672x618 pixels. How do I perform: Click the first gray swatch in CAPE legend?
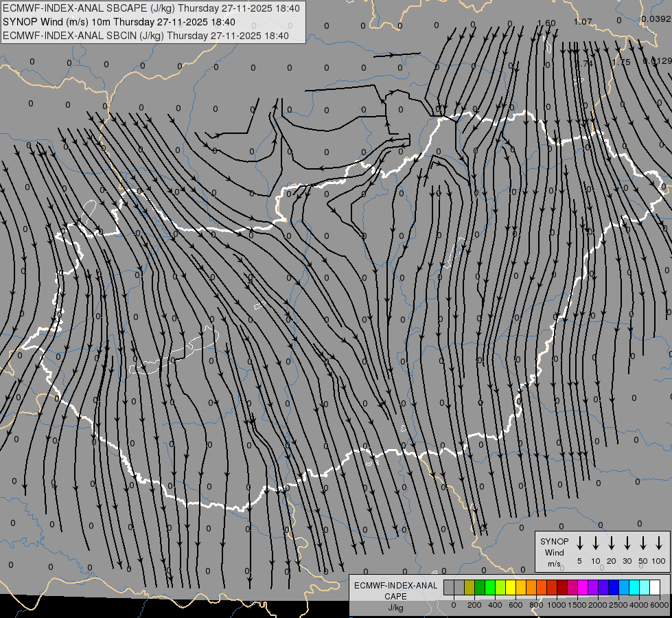click(x=449, y=587)
